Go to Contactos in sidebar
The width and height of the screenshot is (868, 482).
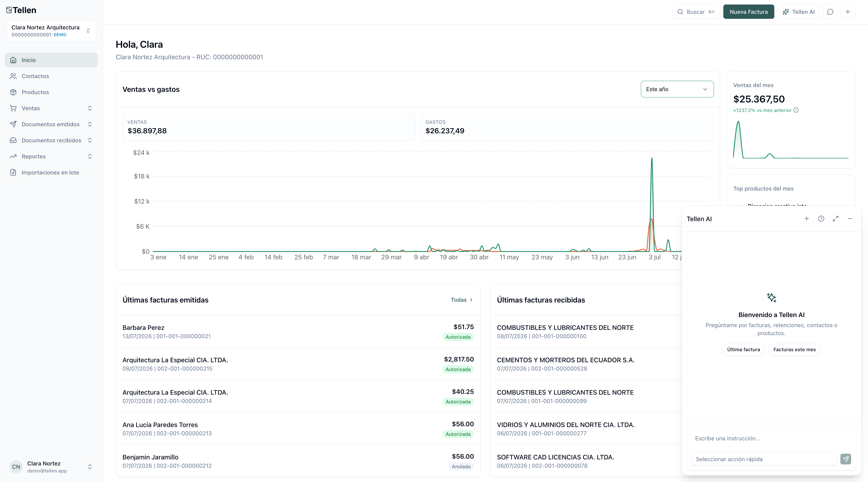[x=51, y=76]
